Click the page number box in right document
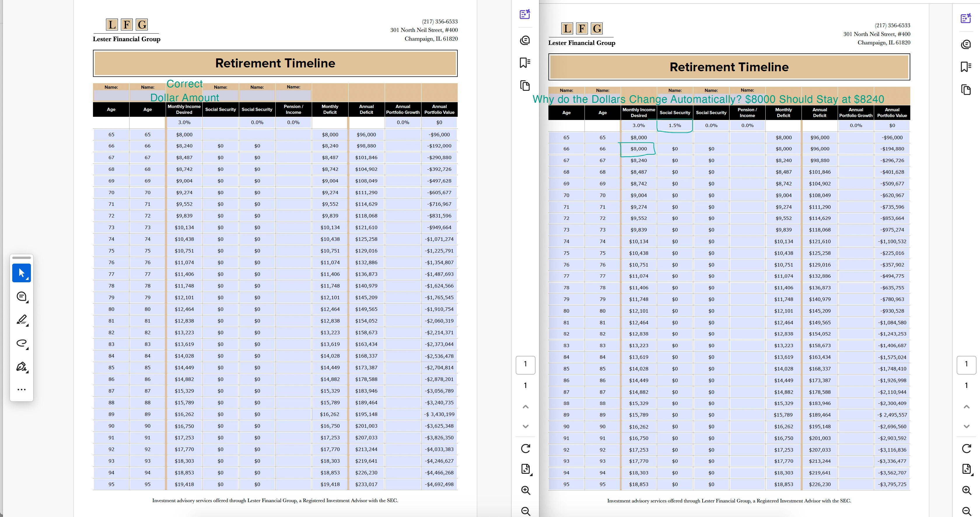 [x=966, y=364]
